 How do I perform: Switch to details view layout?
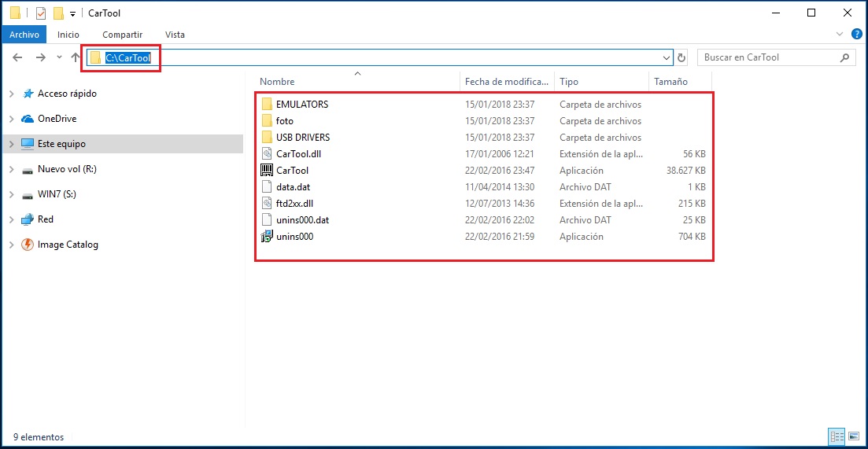pos(836,436)
